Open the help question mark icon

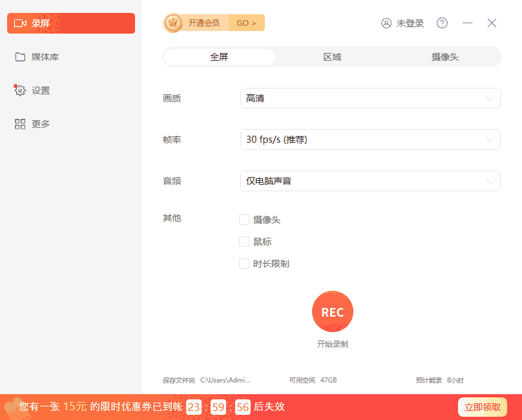click(442, 23)
